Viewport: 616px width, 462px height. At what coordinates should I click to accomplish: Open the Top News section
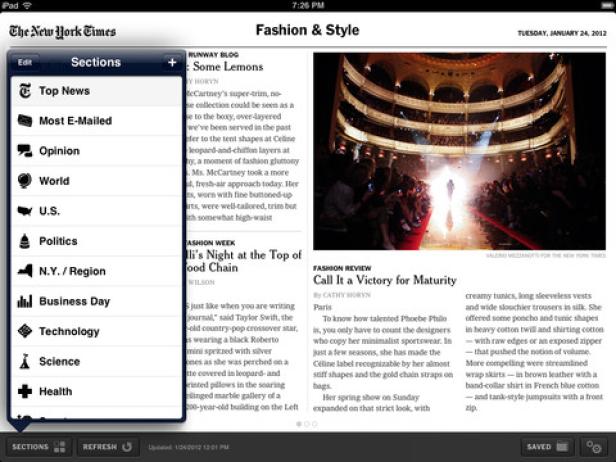pyautogui.click(x=97, y=91)
